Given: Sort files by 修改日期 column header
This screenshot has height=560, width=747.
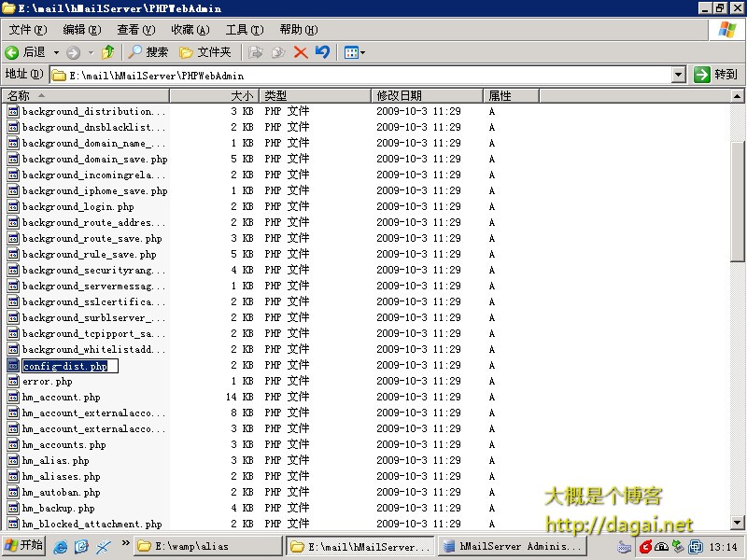Looking at the screenshot, I should click(427, 95).
